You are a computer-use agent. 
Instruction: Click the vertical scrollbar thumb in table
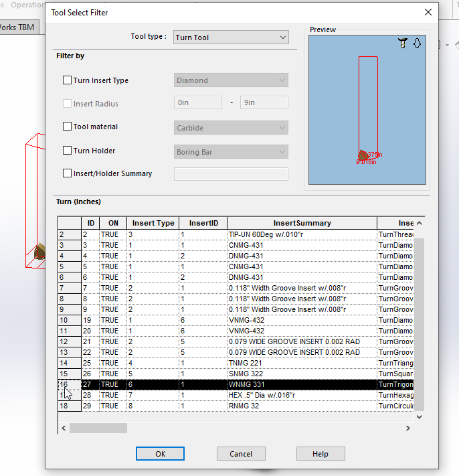(420, 325)
